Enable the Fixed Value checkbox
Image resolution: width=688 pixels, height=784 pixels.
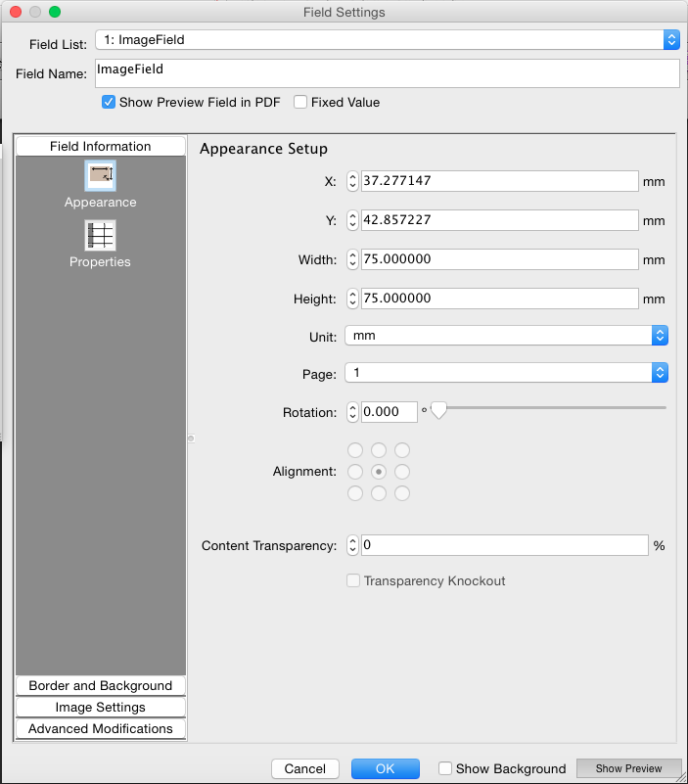coord(300,102)
